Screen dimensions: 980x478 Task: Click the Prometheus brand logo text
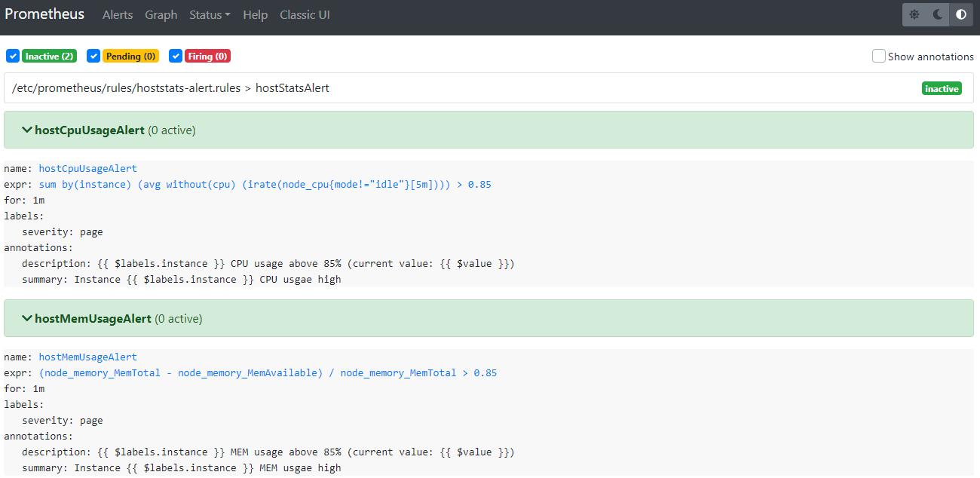[x=44, y=14]
